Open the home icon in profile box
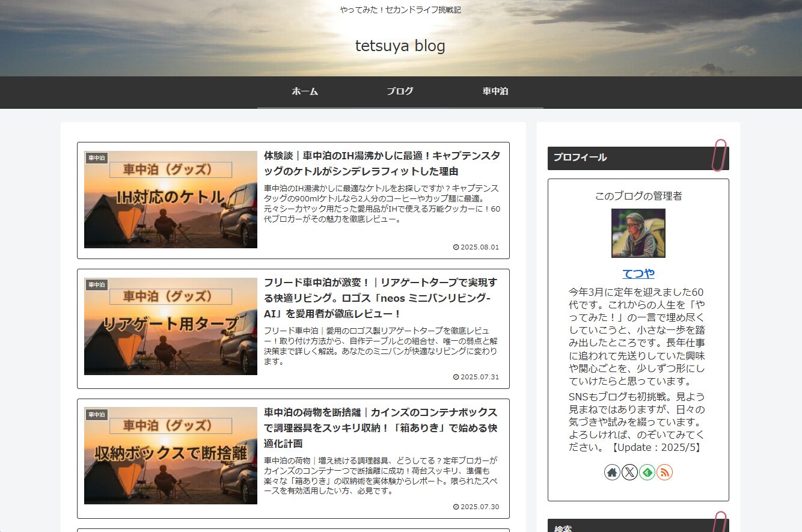The width and height of the screenshot is (802, 532). tap(612, 472)
